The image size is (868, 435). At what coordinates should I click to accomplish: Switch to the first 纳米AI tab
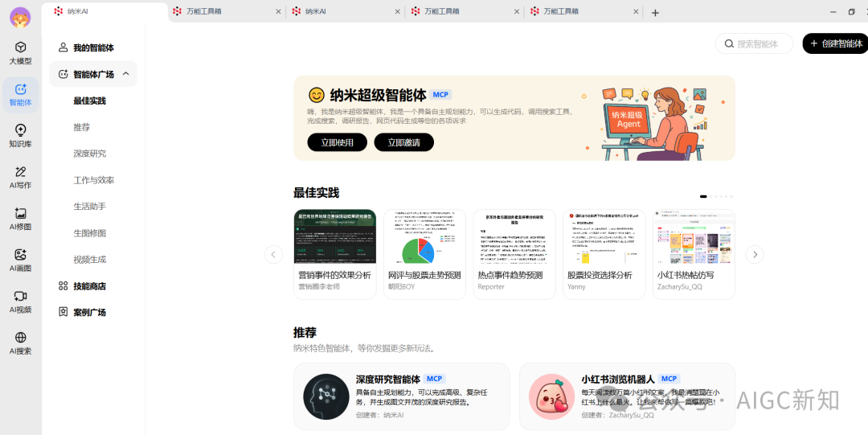pos(104,11)
